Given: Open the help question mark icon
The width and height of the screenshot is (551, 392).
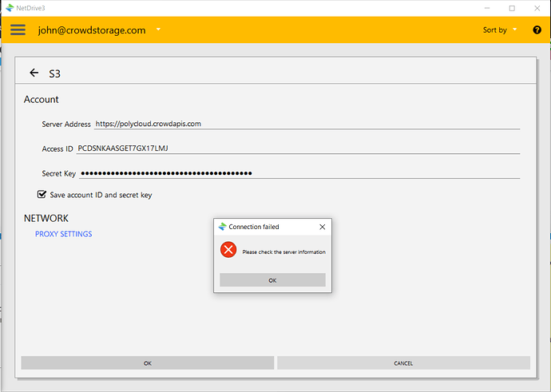Looking at the screenshot, I should click(537, 30).
